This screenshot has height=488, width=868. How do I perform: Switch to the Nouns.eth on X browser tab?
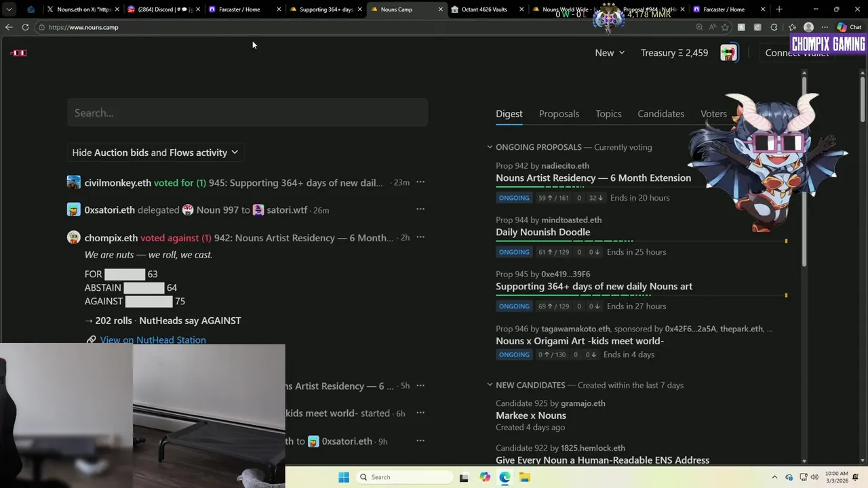point(83,9)
